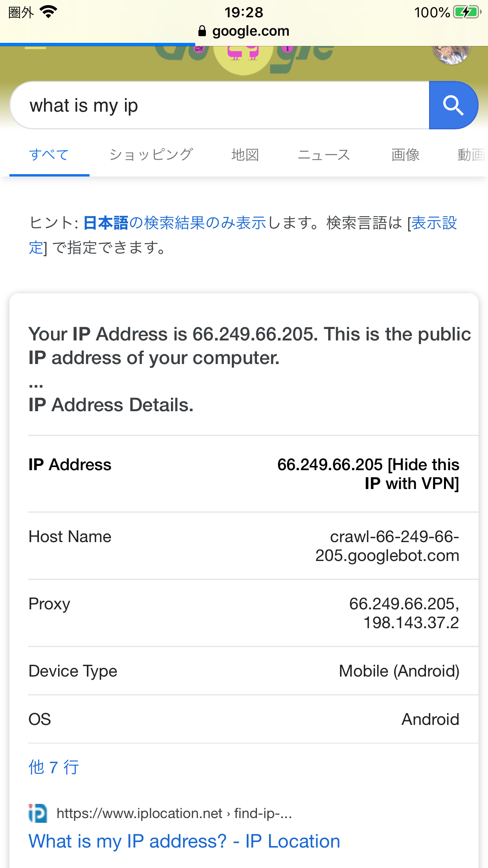
Task: Tap the blue magnifier search button
Action: coord(453,105)
